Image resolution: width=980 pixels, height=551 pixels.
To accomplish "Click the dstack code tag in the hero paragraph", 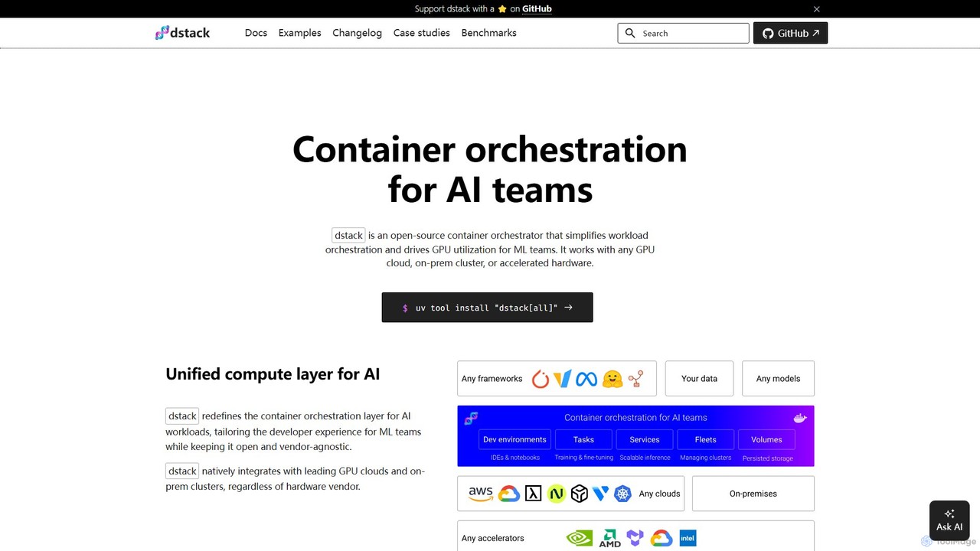I will (348, 235).
